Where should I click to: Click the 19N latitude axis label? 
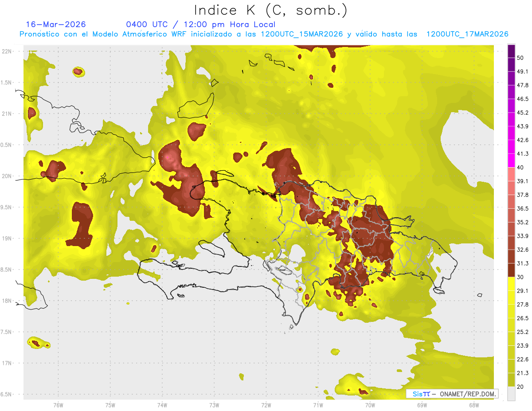click(x=7, y=238)
